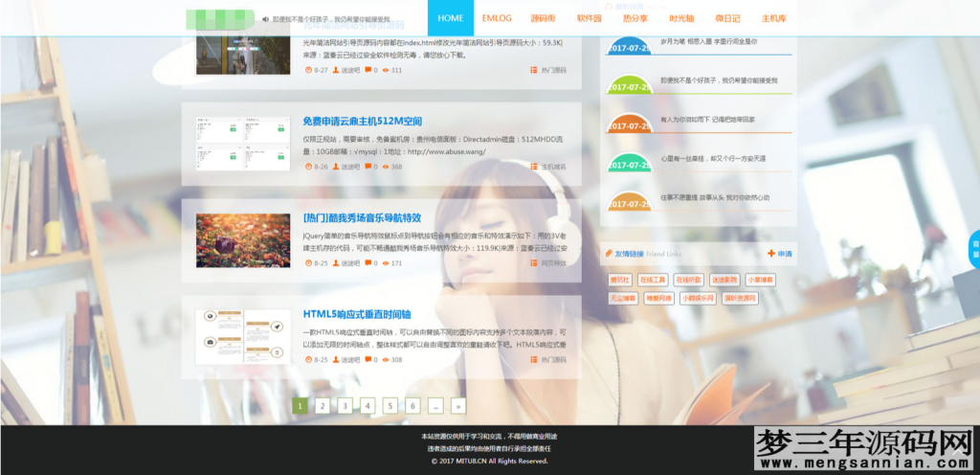Screen dimensions: 980x475
Task: Click the clock icon dated 8-26
Action: click(x=307, y=167)
